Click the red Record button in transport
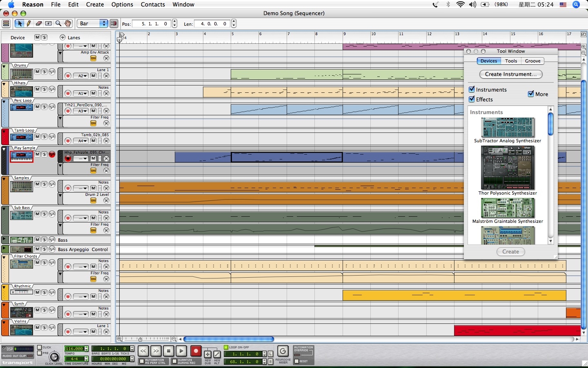This screenshot has height=368, width=588. pos(196,351)
